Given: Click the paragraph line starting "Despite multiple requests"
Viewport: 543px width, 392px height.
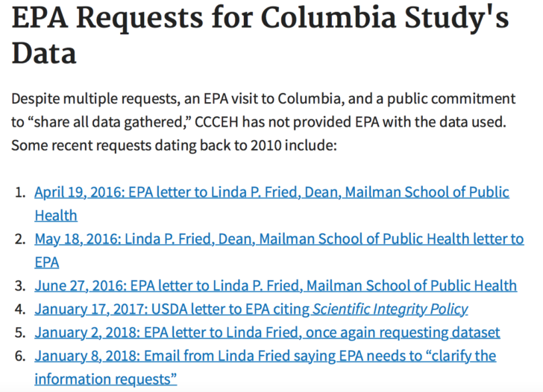Looking at the screenshot, I should 263,99.
